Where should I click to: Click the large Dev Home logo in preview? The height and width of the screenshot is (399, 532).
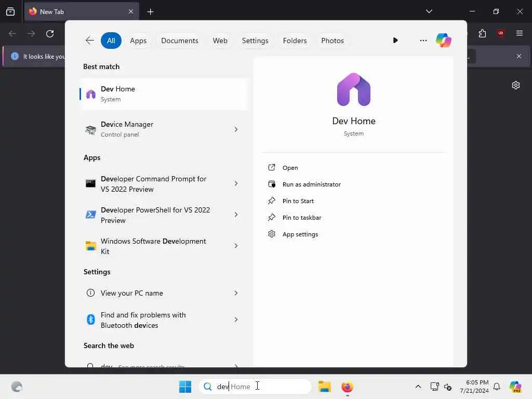[x=353, y=89]
